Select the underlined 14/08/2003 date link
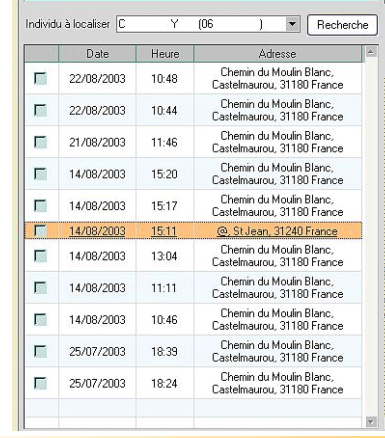Viewport: 385px width, 438px height. pos(97,231)
